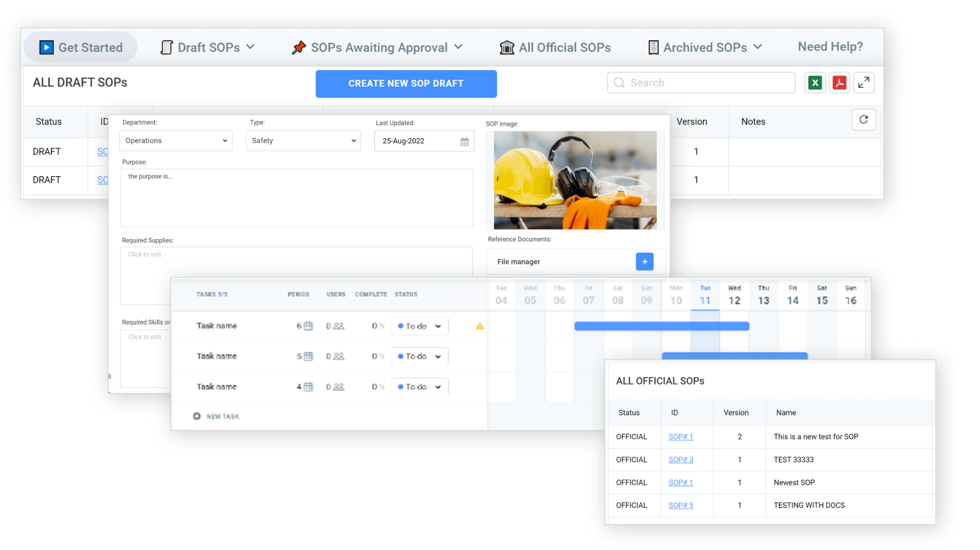
Task: Expand table to full screen
Action: click(864, 83)
